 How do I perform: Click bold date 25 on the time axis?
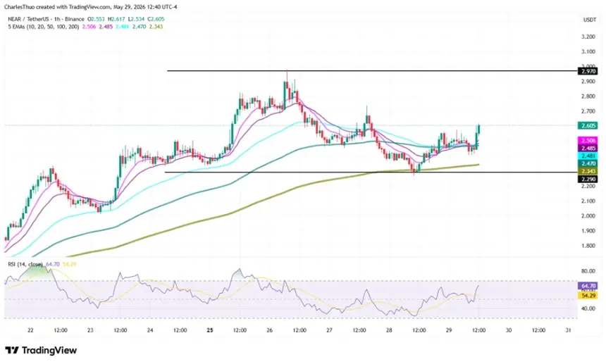(x=210, y=330)
